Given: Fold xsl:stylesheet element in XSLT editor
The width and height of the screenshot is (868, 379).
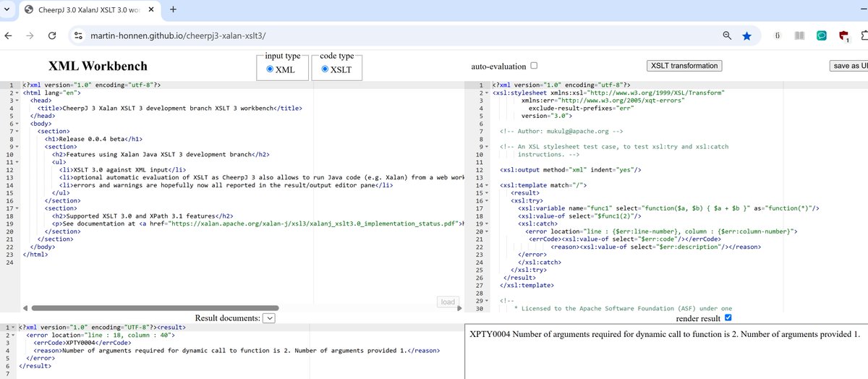Looking at the screenshot, I should pyautogui.click(x=487, y=93).
